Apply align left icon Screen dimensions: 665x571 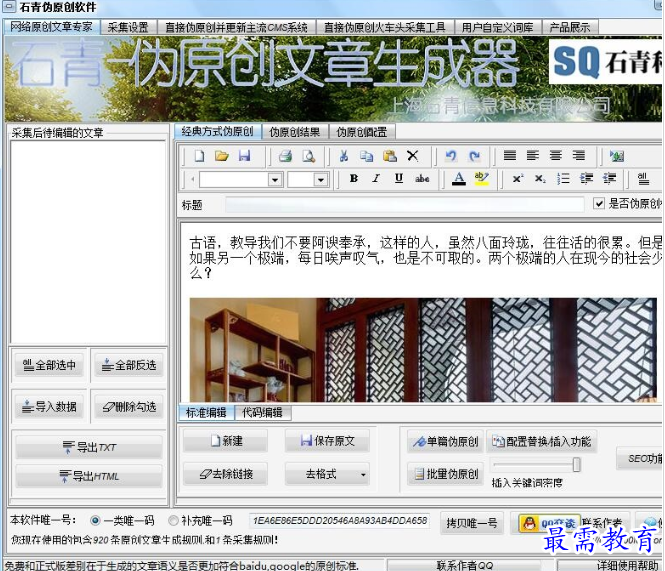coord(533,155)
